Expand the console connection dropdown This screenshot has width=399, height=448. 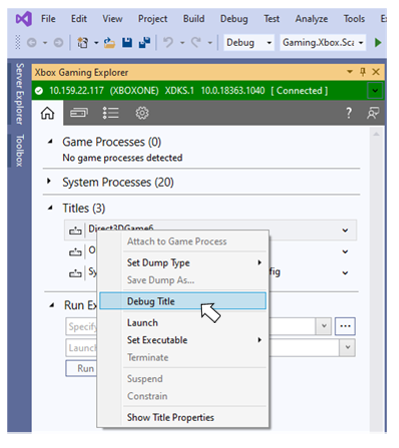(x=375, y=91)
